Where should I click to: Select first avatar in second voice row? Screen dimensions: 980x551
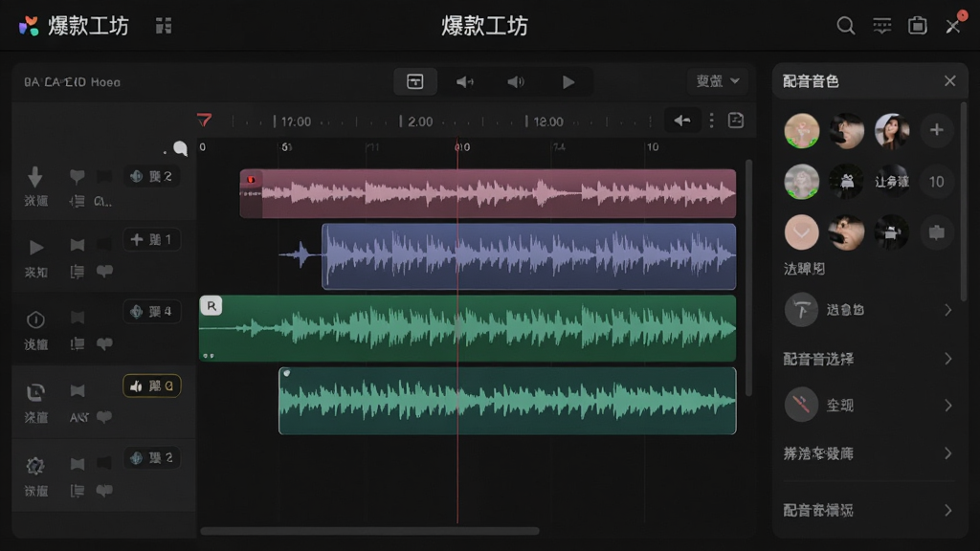[x=802, y=182]
